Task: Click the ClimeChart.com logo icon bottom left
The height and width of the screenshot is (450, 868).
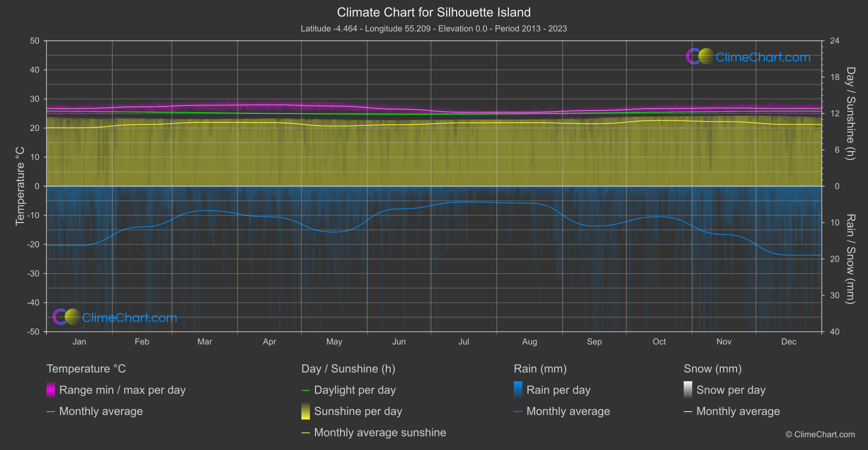Action: tap(66, 317)
